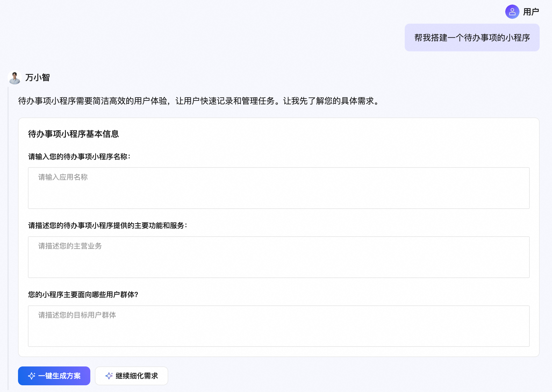Click the label 请输入您的待办事项小程序名称

click(x=79, y=157)
